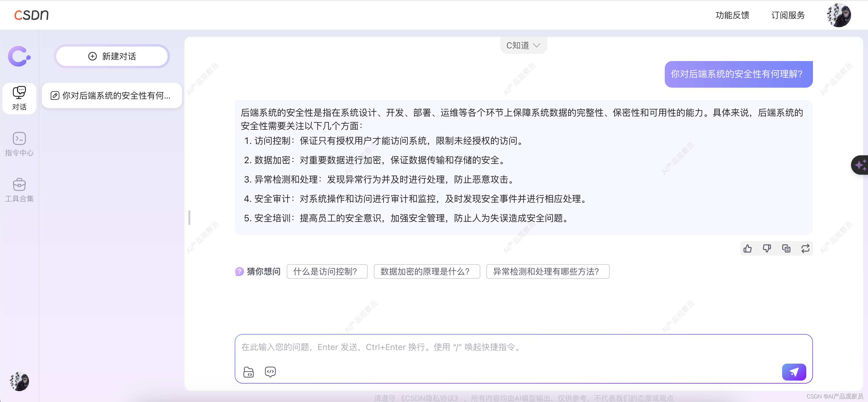This screenshot has width=868, height=402.
Task: Click the question input text field
Action: pos(505,347)
